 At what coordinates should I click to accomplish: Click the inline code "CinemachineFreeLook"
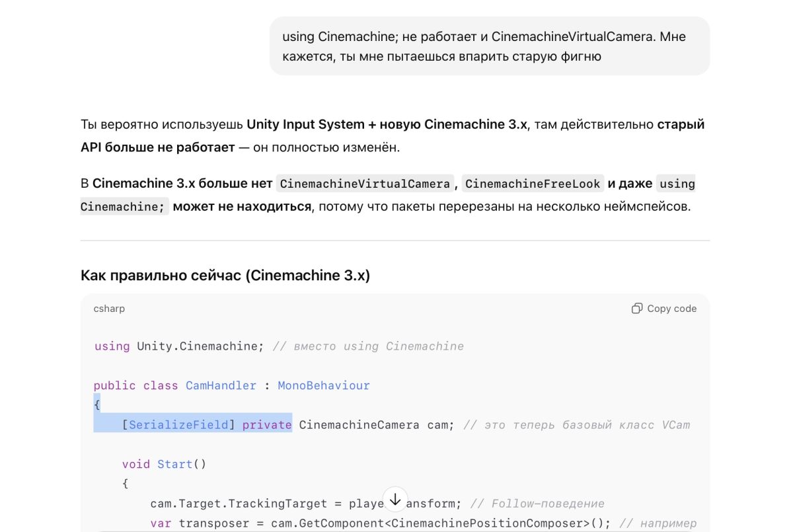click(533, 184)
